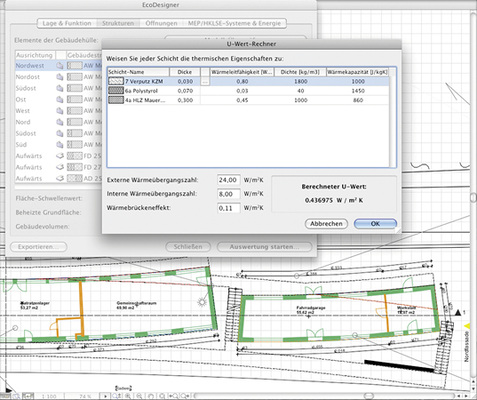Click the composite structure swatch in the Nordwest row
The height and width of the screenshot is (400, 477).
pos(75,66)
